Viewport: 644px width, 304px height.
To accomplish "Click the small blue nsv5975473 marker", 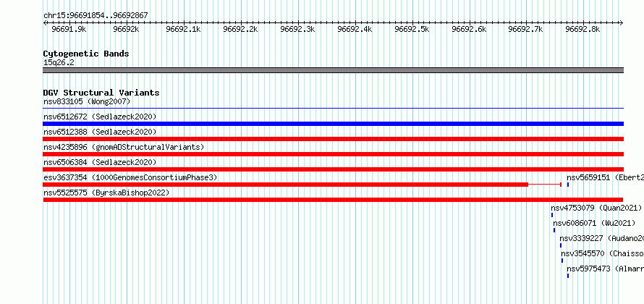I will [568, 276].
